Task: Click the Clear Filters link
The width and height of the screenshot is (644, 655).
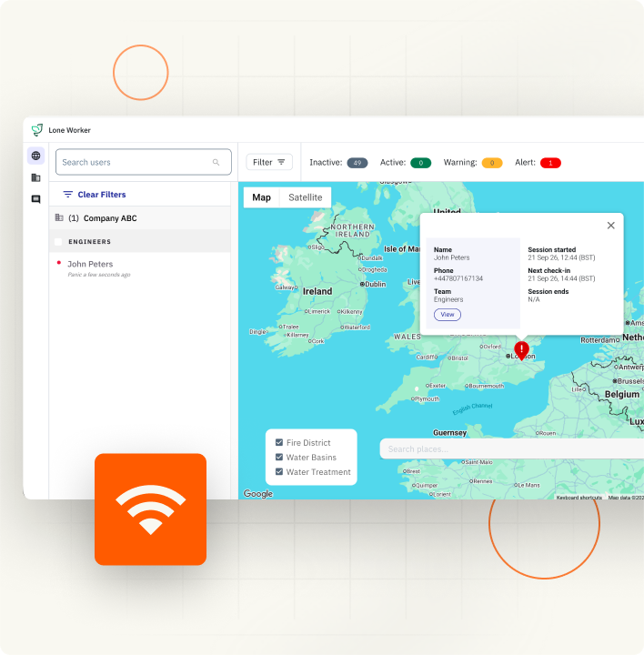Action: click(x=102, y=195)
